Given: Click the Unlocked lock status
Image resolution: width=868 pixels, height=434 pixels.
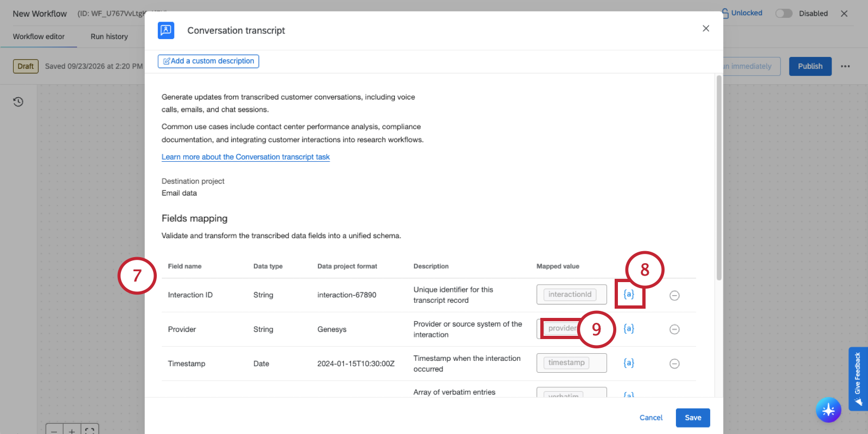Looking at the screenshot, I should [x=742, y=13].
